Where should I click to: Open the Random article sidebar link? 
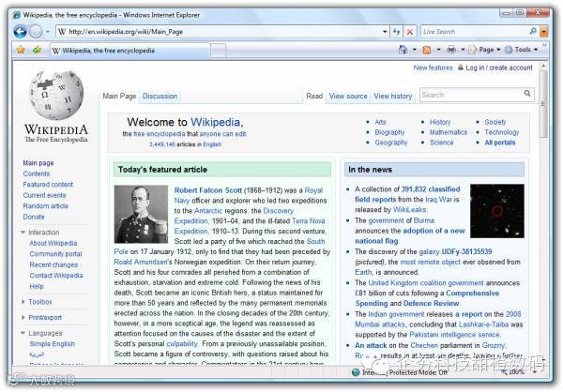click(x=45, y=206)
